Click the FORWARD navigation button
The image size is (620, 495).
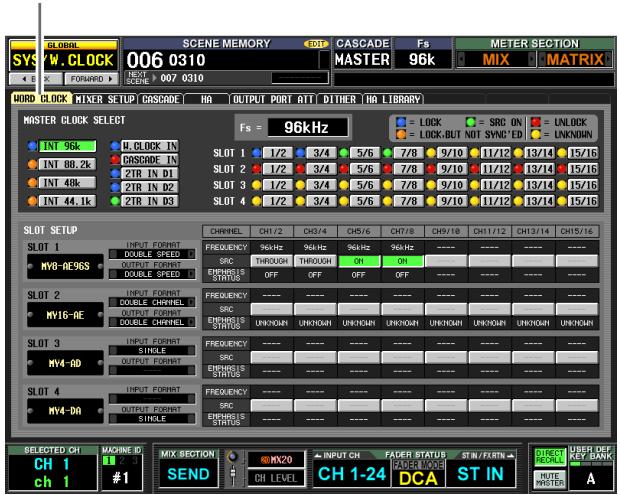click(x=92, y=79)
